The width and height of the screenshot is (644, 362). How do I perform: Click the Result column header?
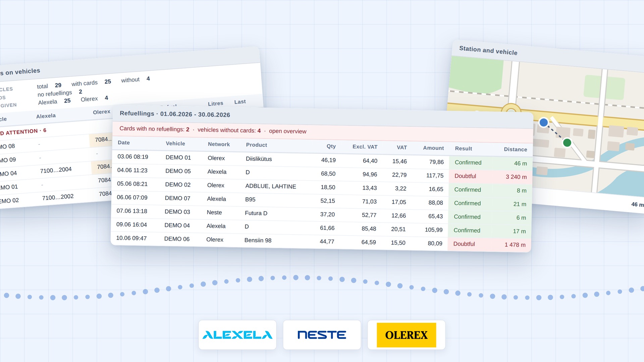click(464, 148)
